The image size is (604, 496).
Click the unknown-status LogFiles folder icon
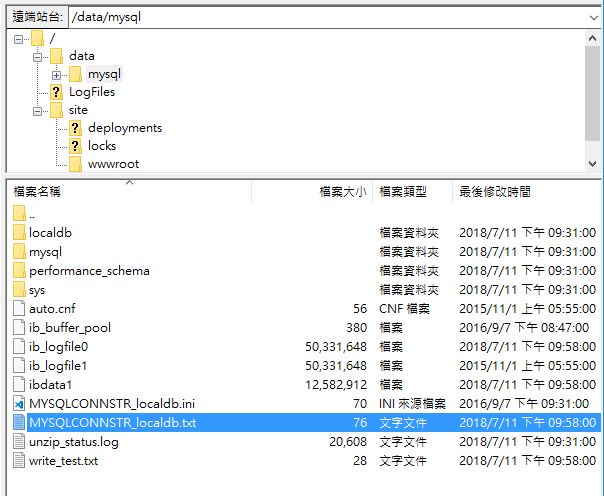click(x=56, y=92)
